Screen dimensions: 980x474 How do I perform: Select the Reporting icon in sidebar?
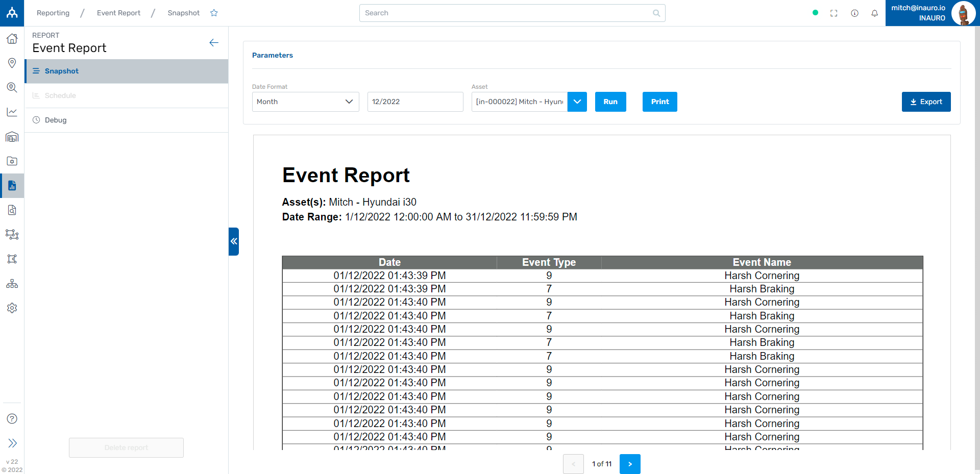pyautogui.click(x=12, y=186)
